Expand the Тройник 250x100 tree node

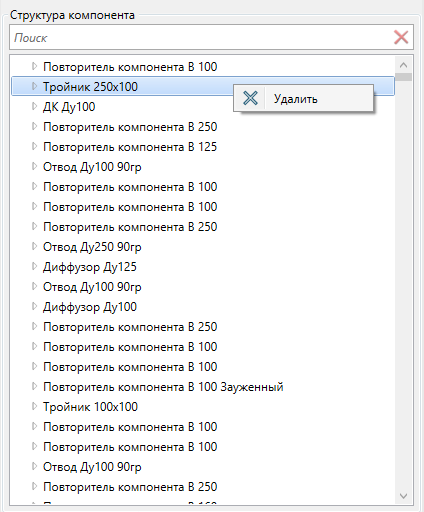tap(34, 86)
